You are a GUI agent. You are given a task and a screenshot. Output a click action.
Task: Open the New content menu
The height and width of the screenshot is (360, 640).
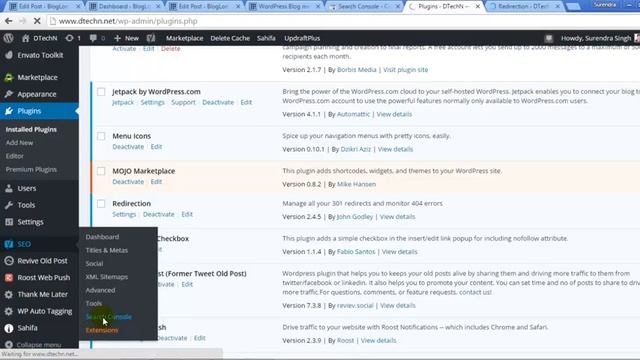[x=127, y=38]
